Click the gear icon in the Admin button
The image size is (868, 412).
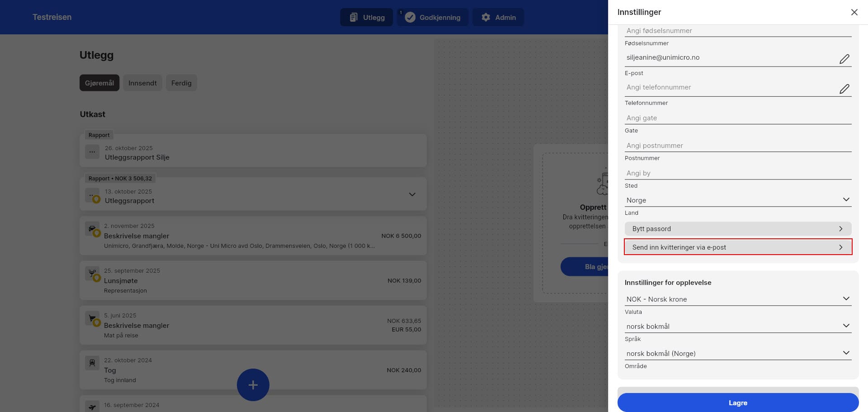pyautogui.click(x=486, y=17)
